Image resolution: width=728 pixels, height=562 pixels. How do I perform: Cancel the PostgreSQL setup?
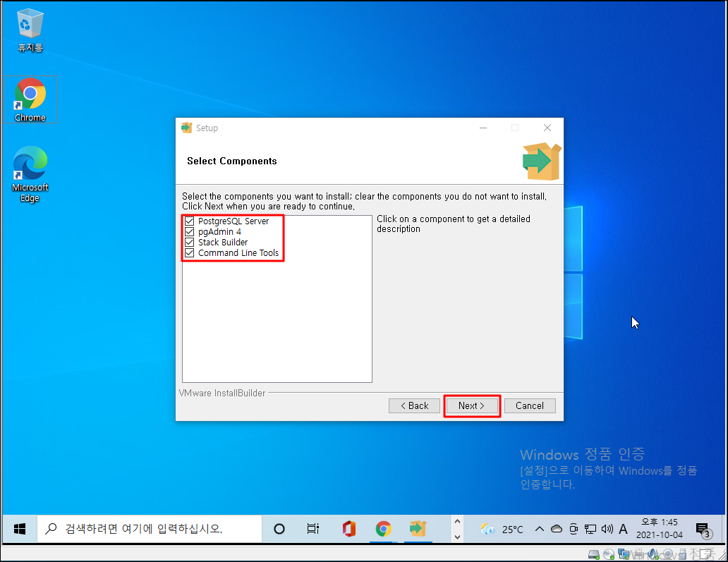530,405
